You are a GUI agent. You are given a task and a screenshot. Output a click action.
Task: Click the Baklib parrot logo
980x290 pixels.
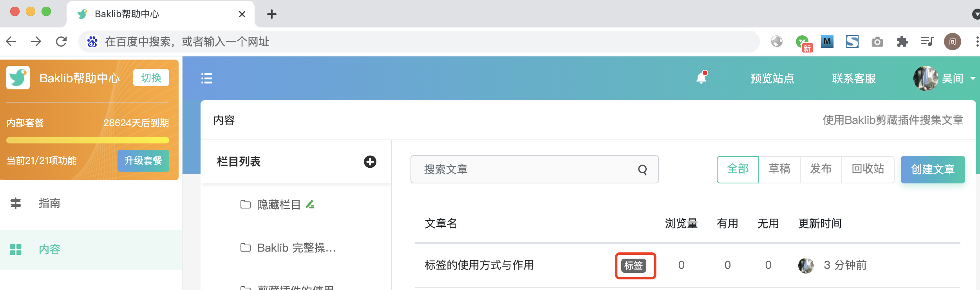pyautogui.click(x=18, y=78)
